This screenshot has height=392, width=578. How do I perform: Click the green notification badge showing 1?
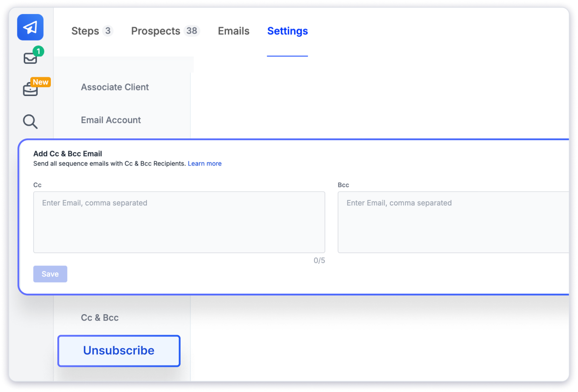pos(38,51)
